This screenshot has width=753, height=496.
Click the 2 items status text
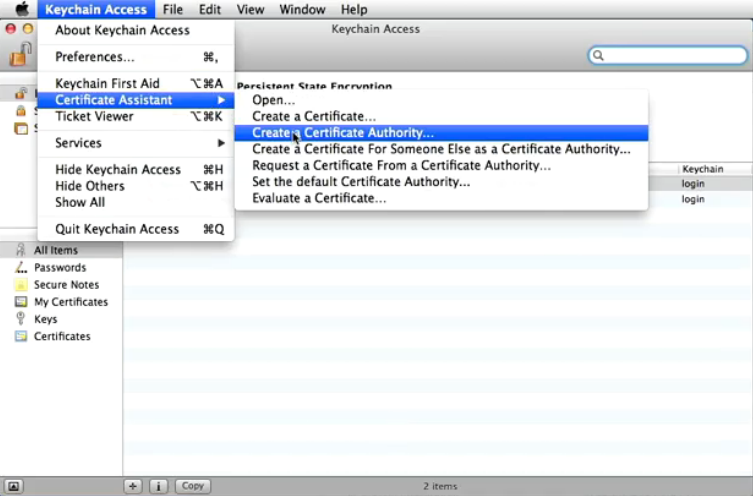coord(440,486)
